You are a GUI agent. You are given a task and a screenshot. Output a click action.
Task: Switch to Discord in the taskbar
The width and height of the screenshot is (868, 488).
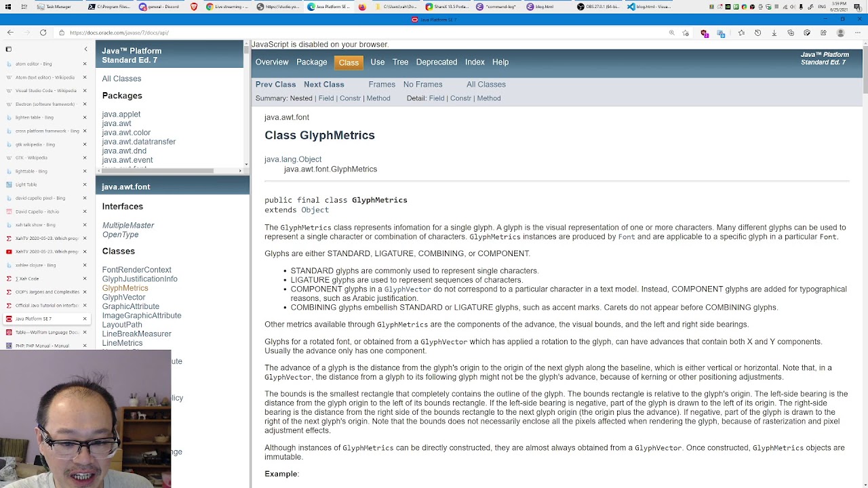point(161,7)
